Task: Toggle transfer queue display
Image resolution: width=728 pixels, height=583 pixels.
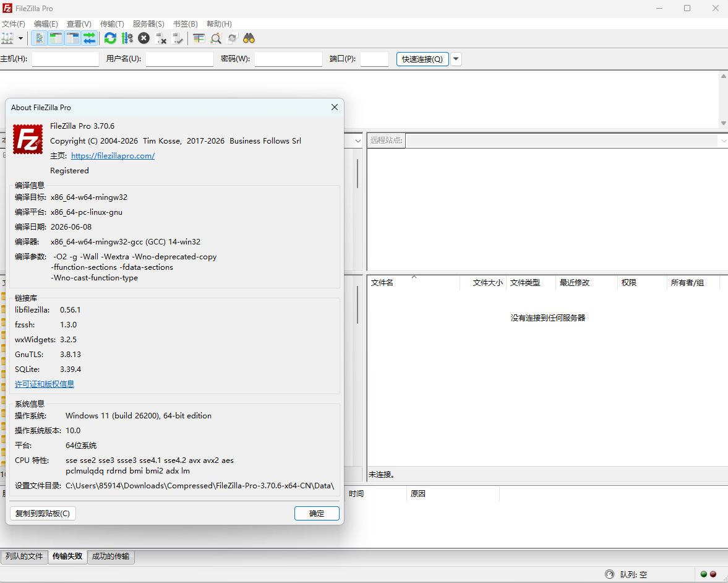Action: [x=89, y=38]
